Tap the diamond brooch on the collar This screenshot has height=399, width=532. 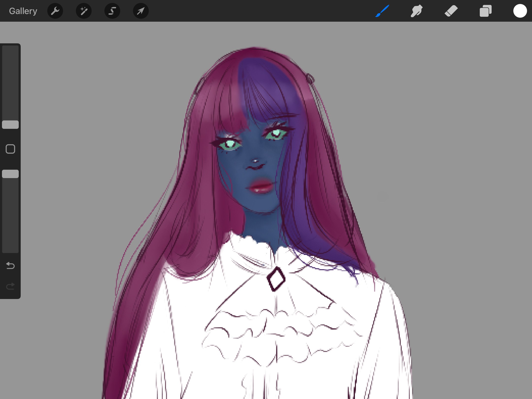(x=276, y=279)
